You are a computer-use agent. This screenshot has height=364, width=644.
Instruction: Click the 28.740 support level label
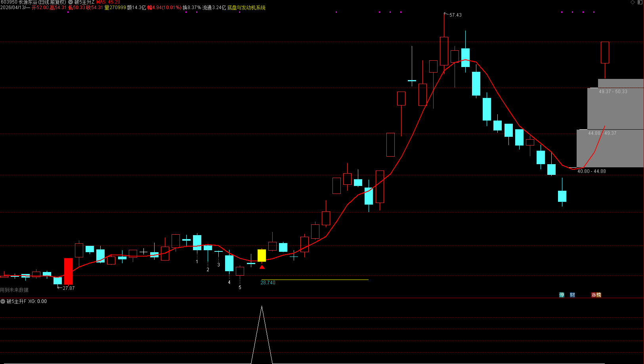click(x=268, y=283)
